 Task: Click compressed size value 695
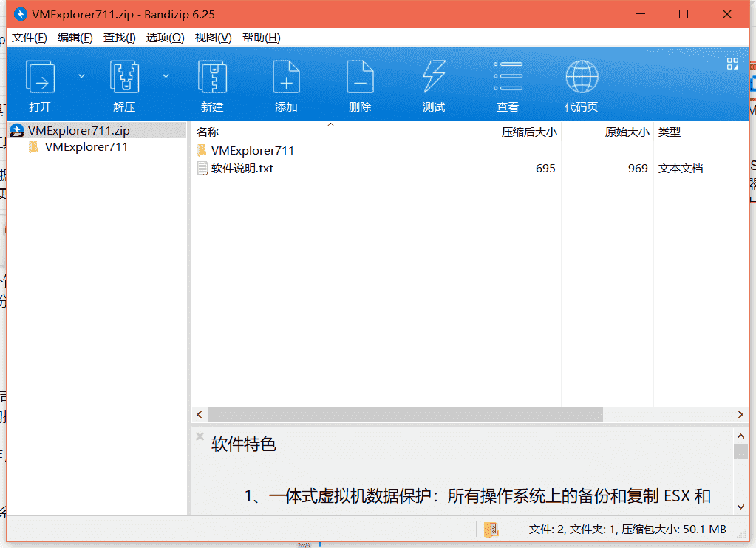(x=545, y=169)
